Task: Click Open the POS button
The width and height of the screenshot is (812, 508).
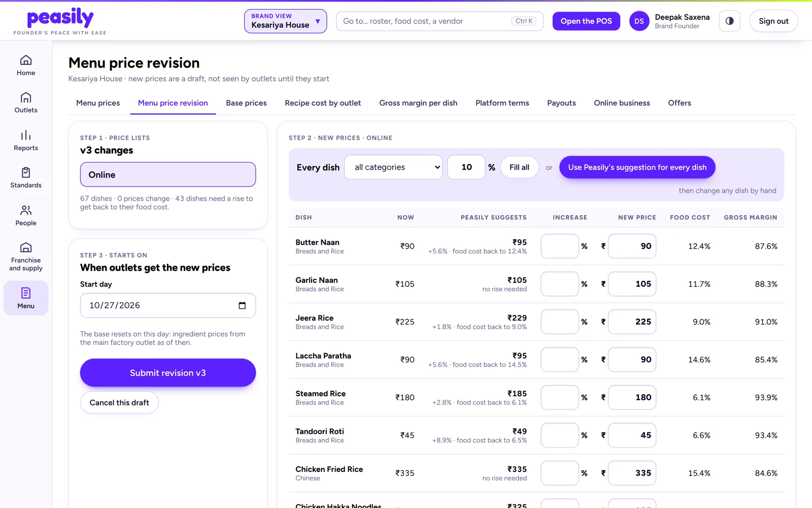Action: coord(586,21)
